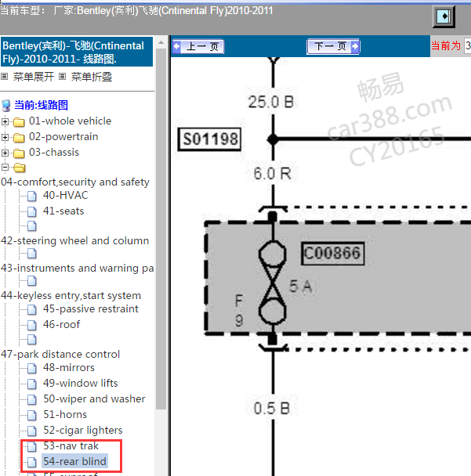Open 02-powertrain tree item

coord(63,137)
